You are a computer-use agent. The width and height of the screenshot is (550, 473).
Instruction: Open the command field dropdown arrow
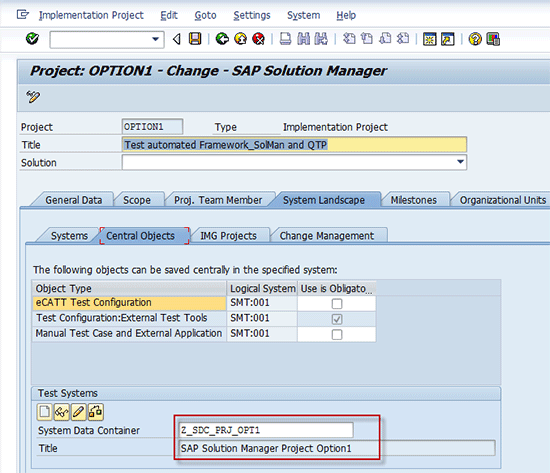pos(155,39)
